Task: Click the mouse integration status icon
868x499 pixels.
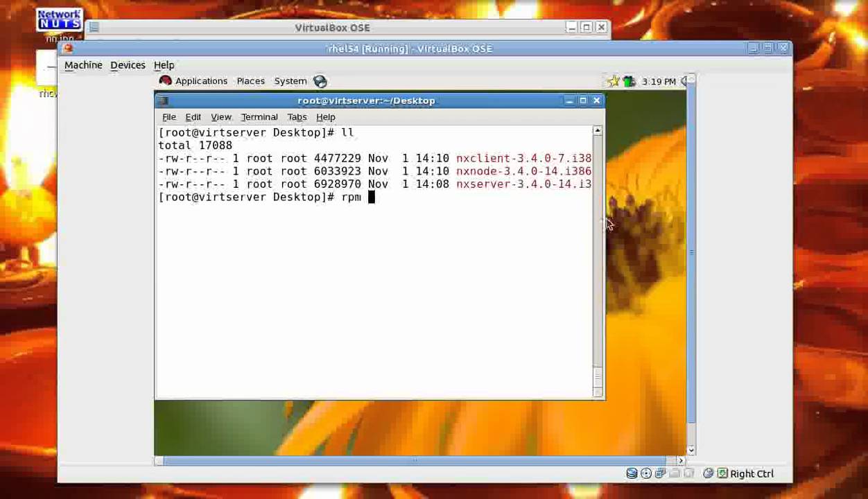Action: point(708,473)
